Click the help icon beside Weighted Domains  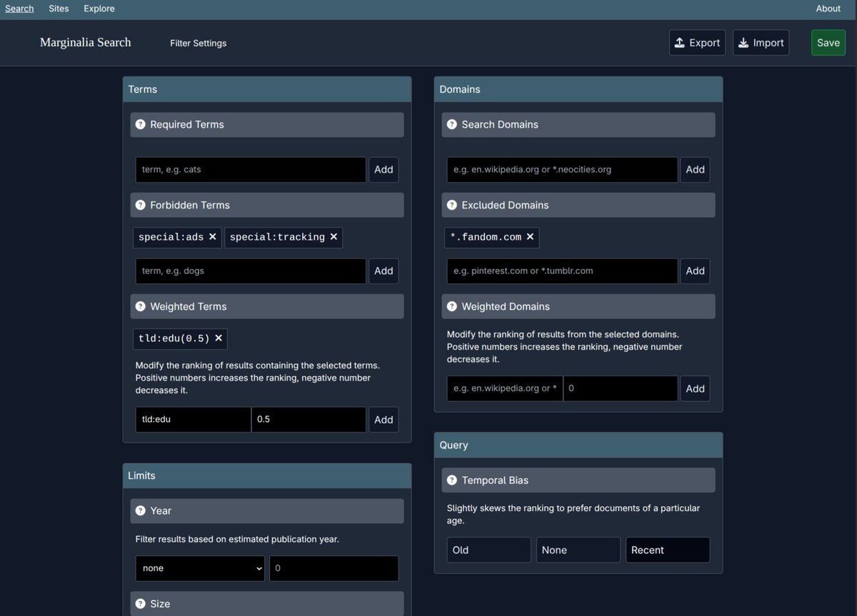coord(452,306)
